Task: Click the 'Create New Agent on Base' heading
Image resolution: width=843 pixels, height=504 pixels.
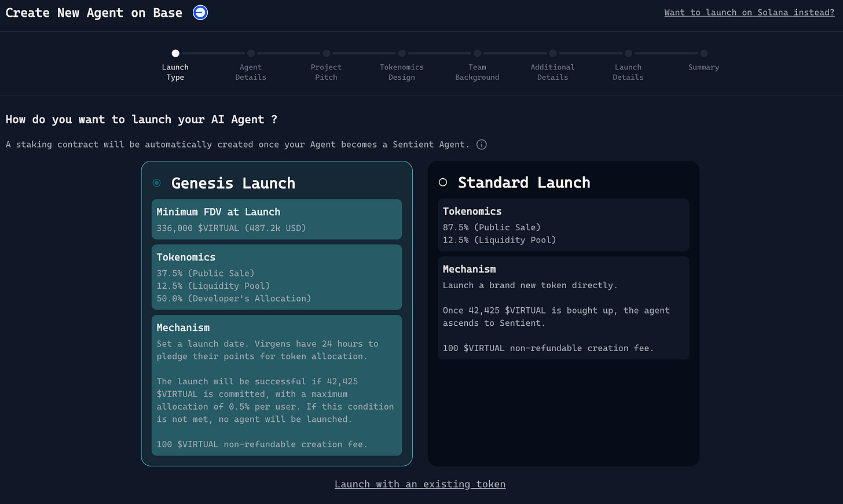Action: click(x=94, y=13)
